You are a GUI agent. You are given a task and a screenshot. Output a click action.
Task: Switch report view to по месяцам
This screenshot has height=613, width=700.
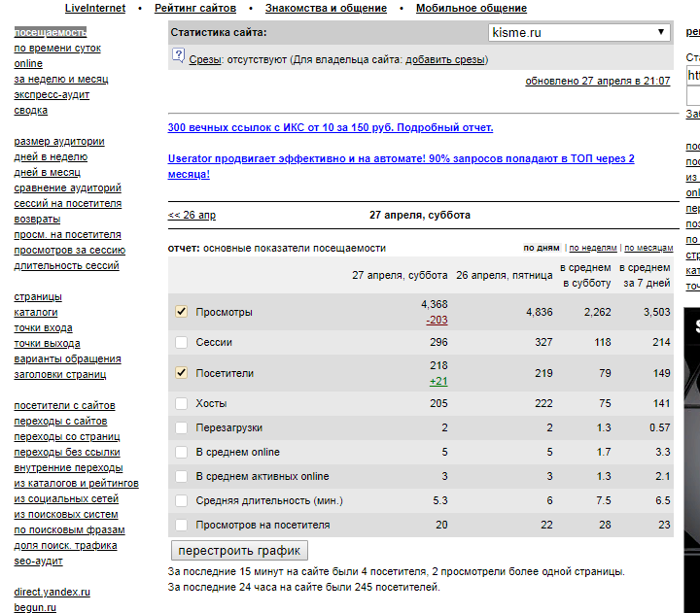(647, 248)
